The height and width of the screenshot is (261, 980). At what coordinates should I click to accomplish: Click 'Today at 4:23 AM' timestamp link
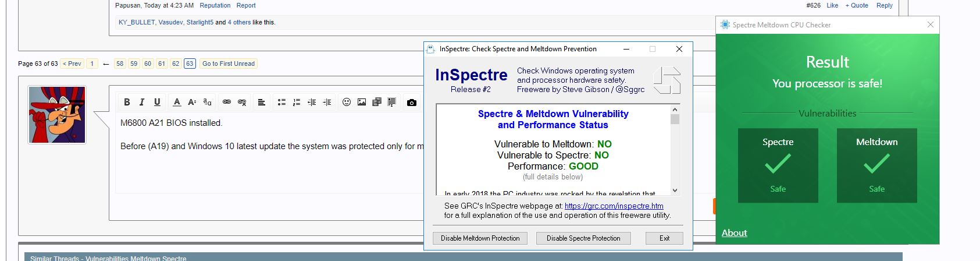click(169, 5)
